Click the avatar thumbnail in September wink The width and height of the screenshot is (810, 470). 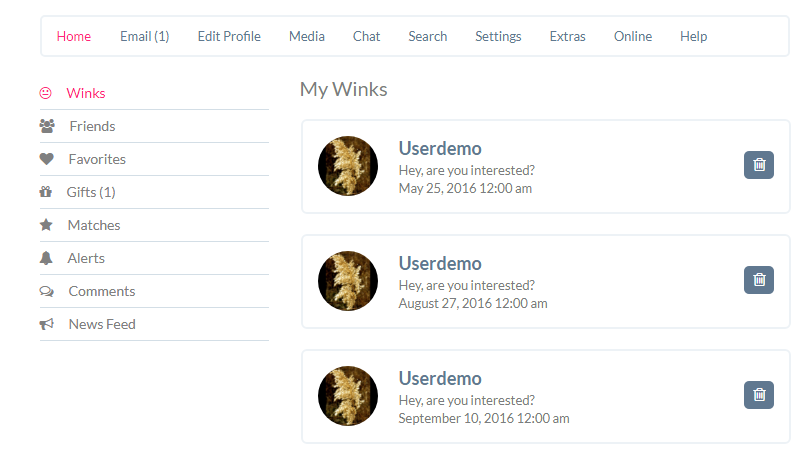348,396
